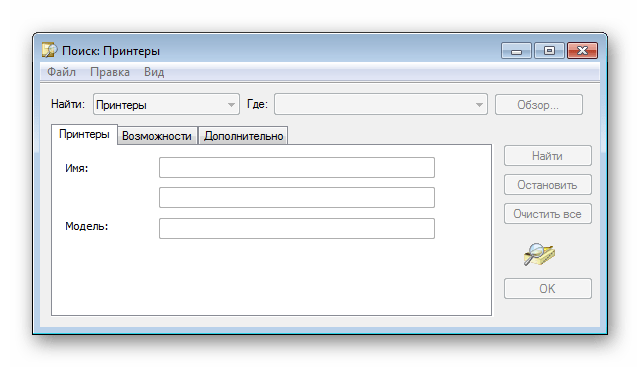Click the Имя text field
This screenshot has width=640, height=367.
click(x=297, y=168)
